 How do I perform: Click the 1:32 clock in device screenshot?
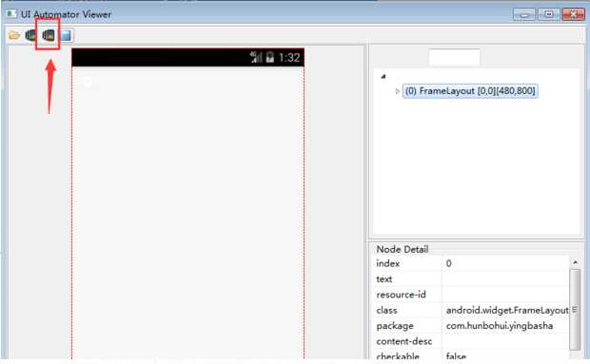[289, 57]
